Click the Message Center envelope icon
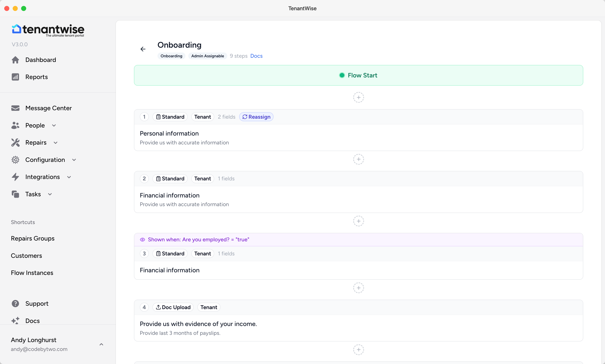605x364 pixels. click(15, 108)
